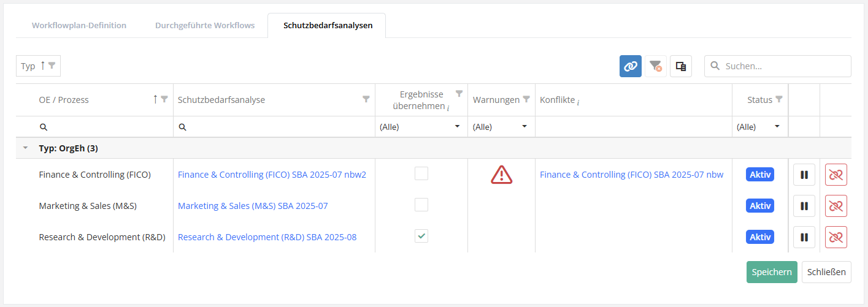Click the blue link chain toolbar icon
Screen dimensions: 868x307
(631, 66)
